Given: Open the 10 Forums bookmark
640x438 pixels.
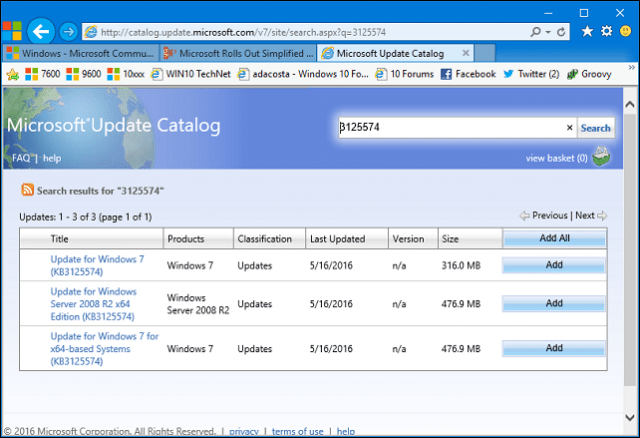Looking at the screenshot, I should click(x=404, y=74).
